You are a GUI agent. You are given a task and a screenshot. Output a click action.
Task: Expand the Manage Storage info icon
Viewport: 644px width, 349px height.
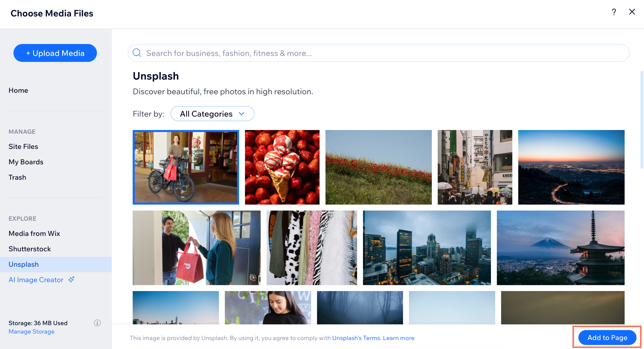(97, 323)
